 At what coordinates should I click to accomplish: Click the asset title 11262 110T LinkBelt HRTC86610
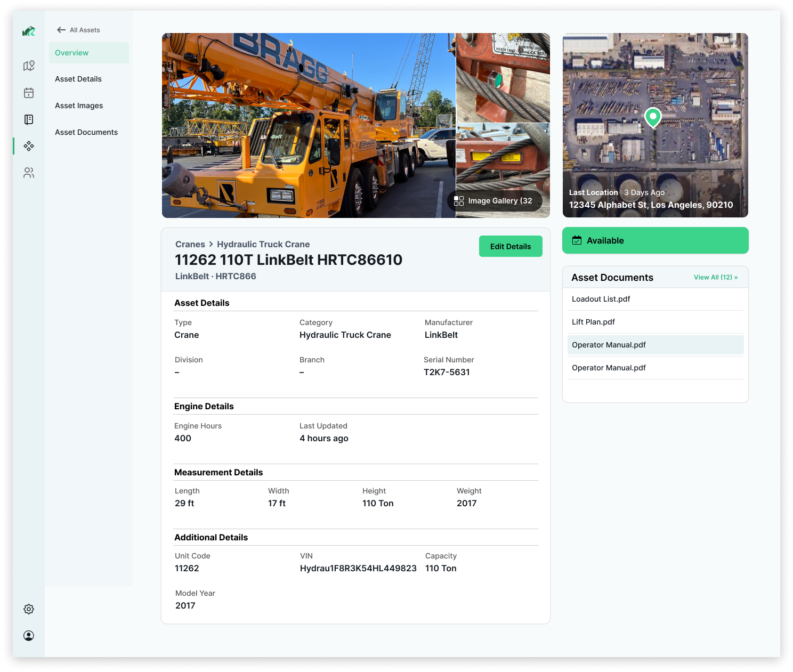pyautogui.click(x=289, y=260)
